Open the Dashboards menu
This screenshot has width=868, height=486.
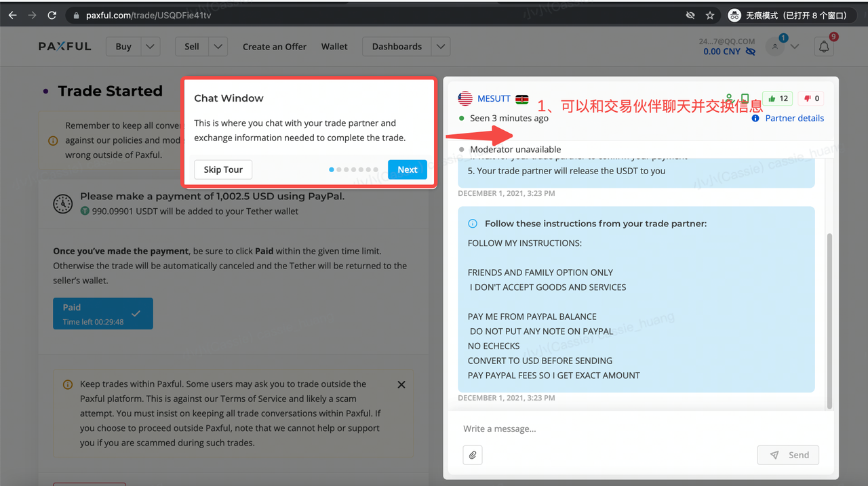397,46
